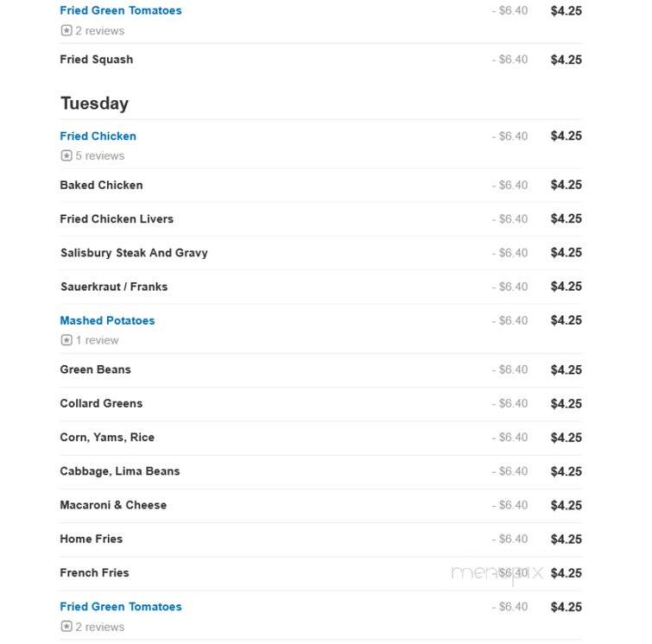Select the Baked Chicken menu row

(x=320, y=185)
